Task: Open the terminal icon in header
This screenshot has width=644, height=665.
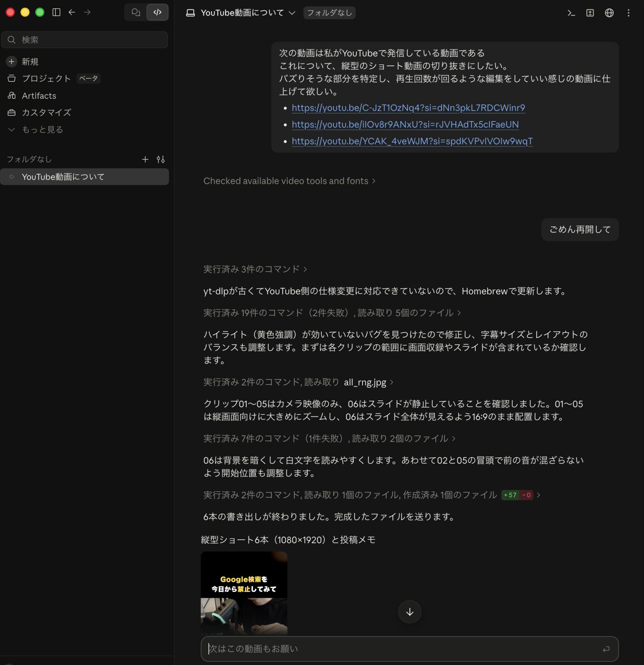Action: [571, 13]
